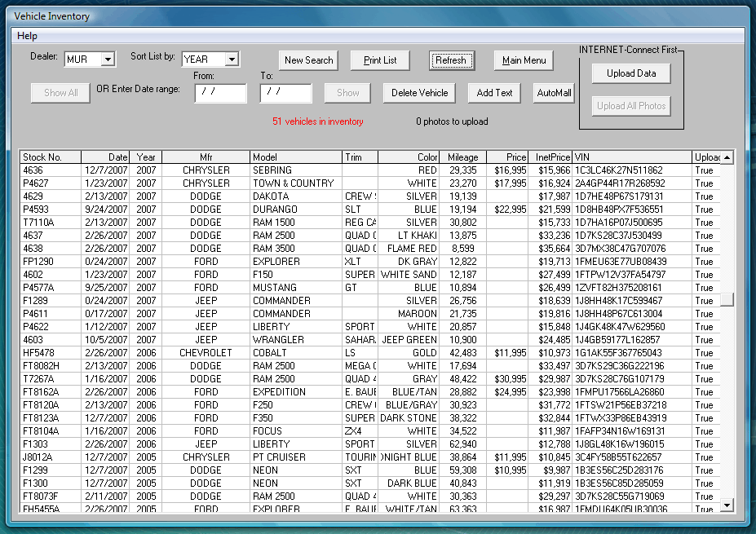Viewport: 756px width, 534px height.
Task: Click the Refresh button
Action: (451, 60)
